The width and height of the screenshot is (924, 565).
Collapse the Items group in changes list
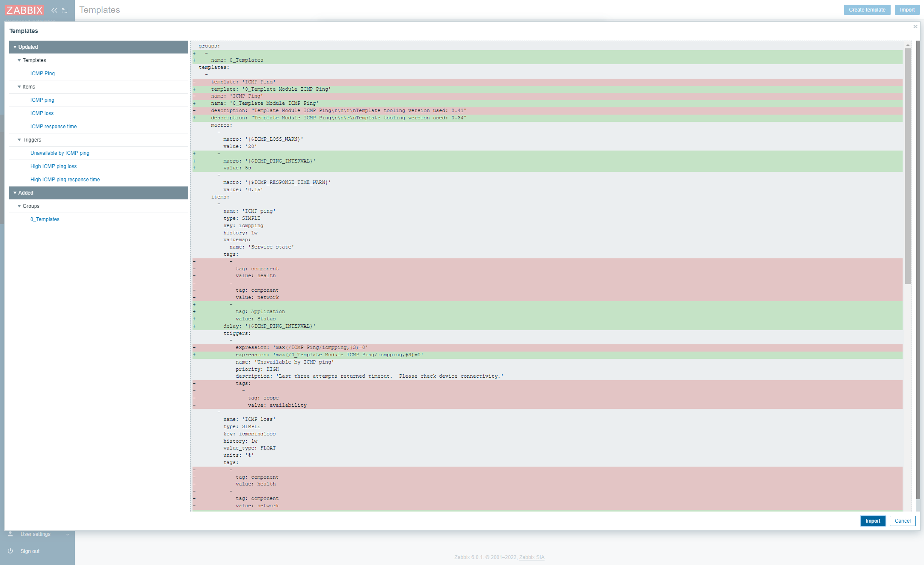pos(19,86)
